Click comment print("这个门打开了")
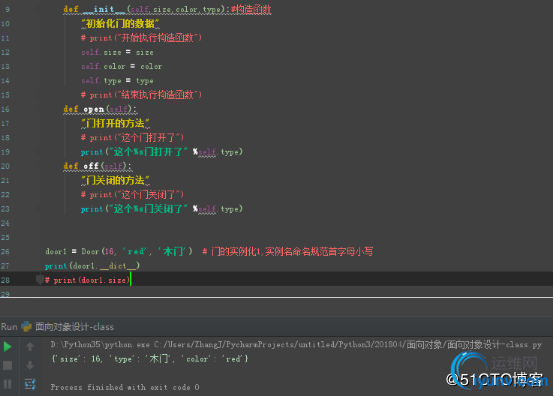554x397 pixels. point(132,137)
